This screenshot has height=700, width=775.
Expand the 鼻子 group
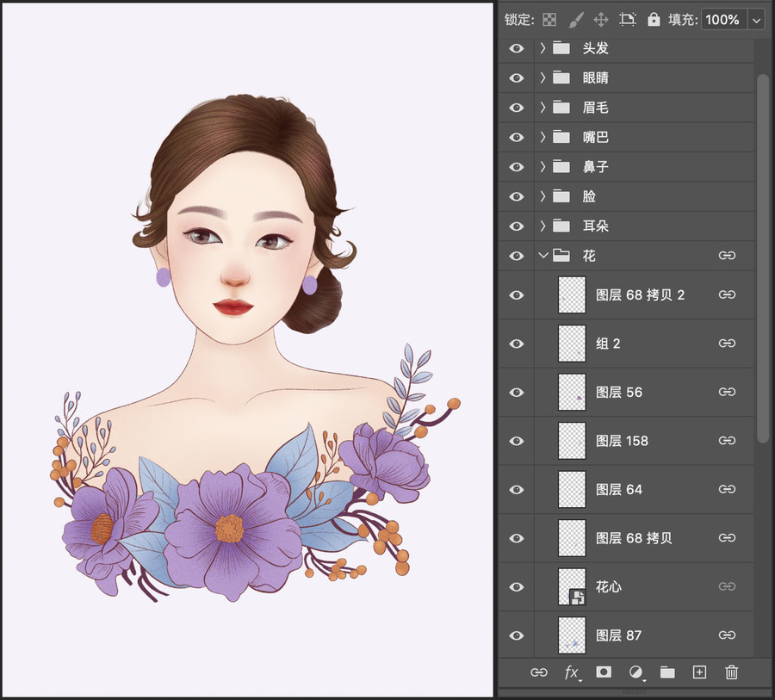tap(543, 166)
